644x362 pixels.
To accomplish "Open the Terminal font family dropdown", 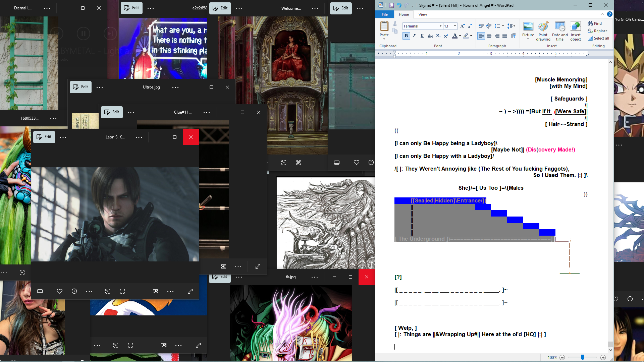I will click(x=440, y=26).
